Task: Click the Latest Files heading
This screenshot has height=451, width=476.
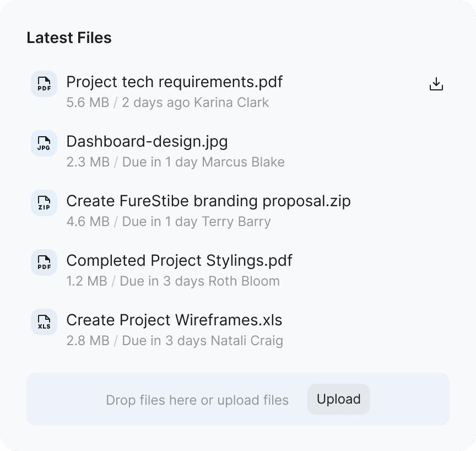Action: coord(69,38)
